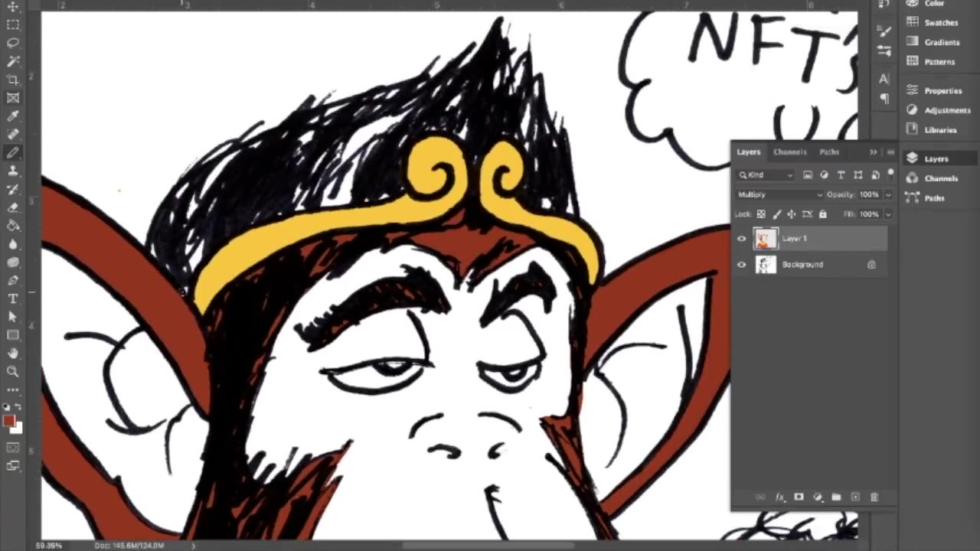Select the Horizontal Type tool
The height and width of the screenshot is (551, 980).
coord(13,299)
